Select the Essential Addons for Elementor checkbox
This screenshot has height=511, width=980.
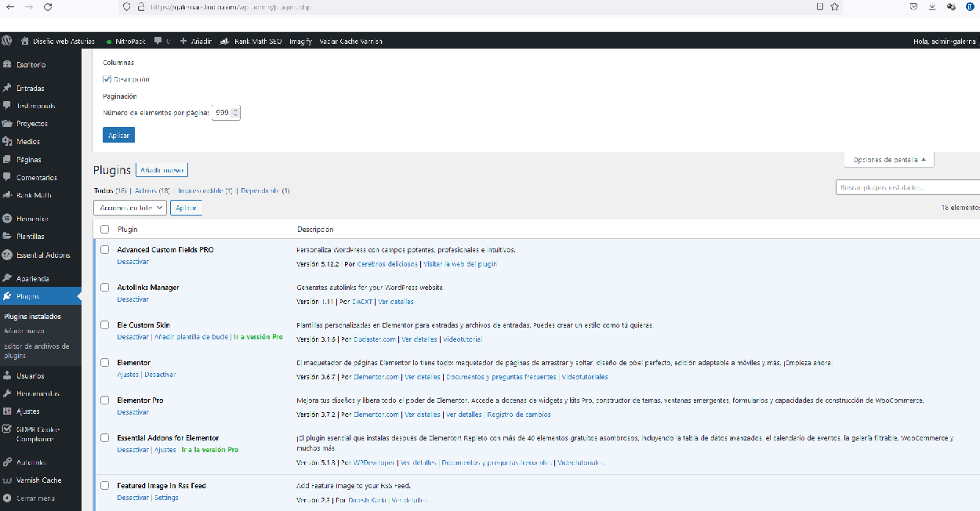pyautogui.click(x=105, y=438)
